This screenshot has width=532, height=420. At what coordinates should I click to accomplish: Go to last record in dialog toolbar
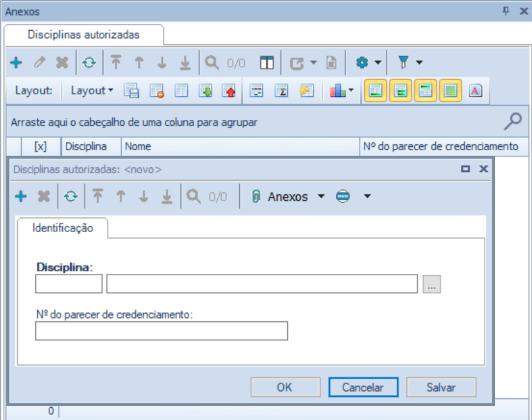click(x=167, y=197)
